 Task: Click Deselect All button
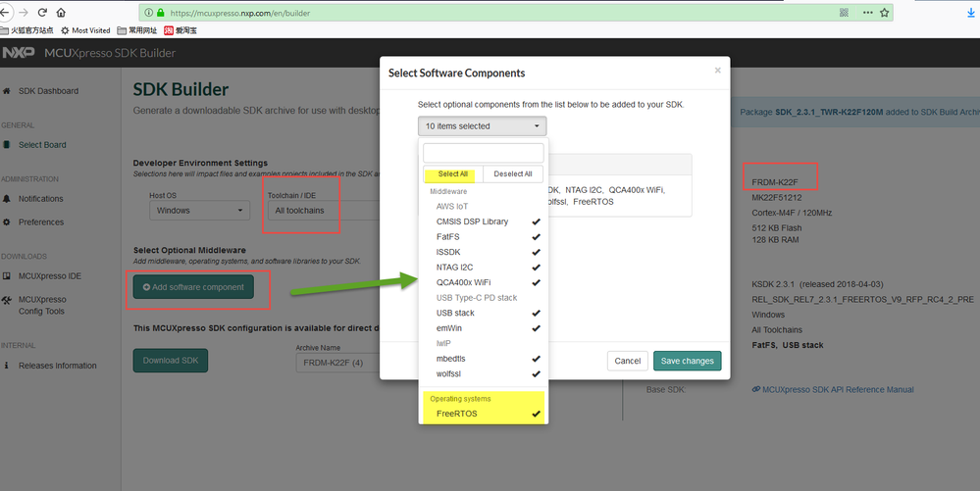[x=512, y=173]
